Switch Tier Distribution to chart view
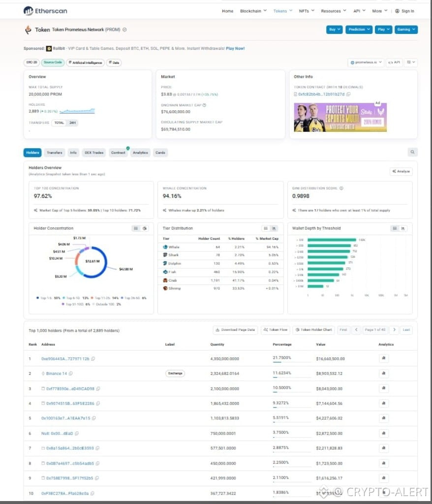 [x=274, y=228]
